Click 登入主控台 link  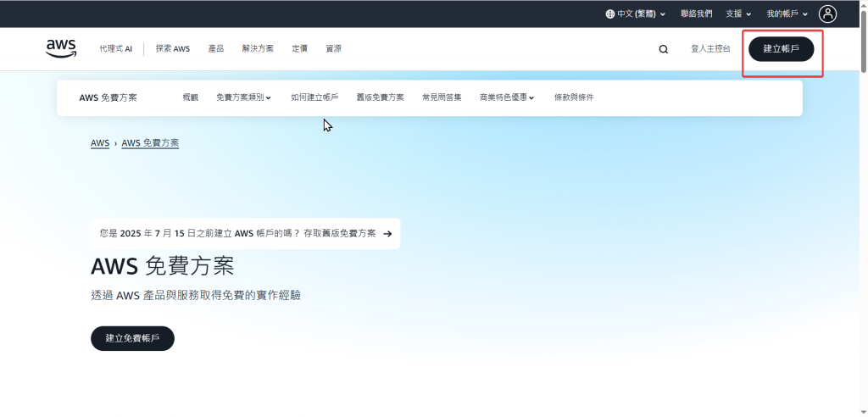tap(710, 48)
